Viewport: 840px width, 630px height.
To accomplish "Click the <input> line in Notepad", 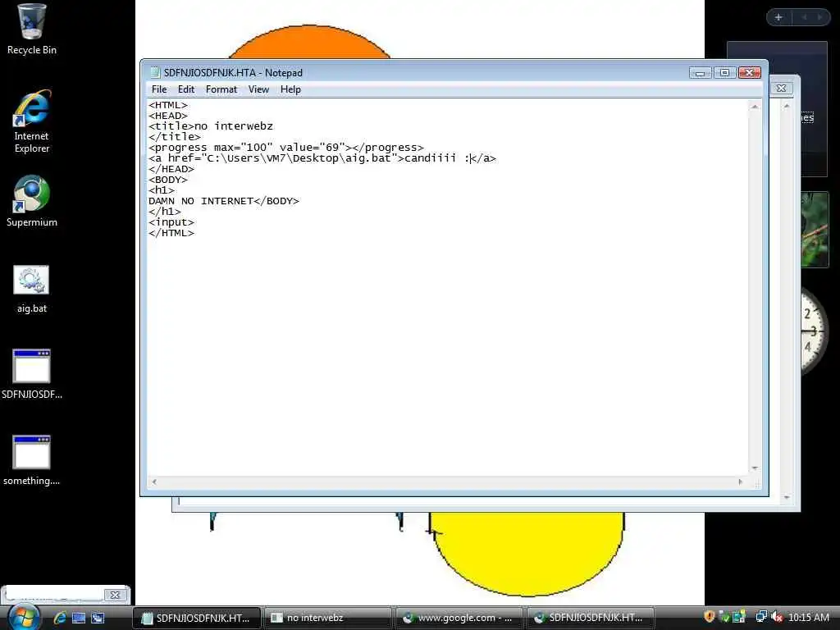I will click(171, 221).
